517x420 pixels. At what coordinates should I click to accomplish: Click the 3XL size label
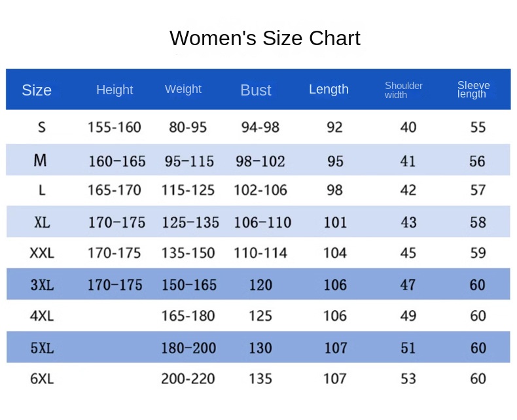42,285
